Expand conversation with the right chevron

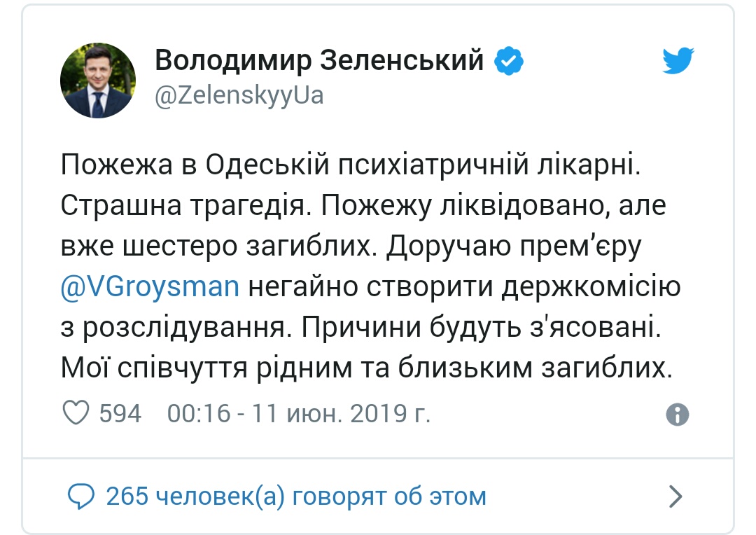(x=676, y=496)
